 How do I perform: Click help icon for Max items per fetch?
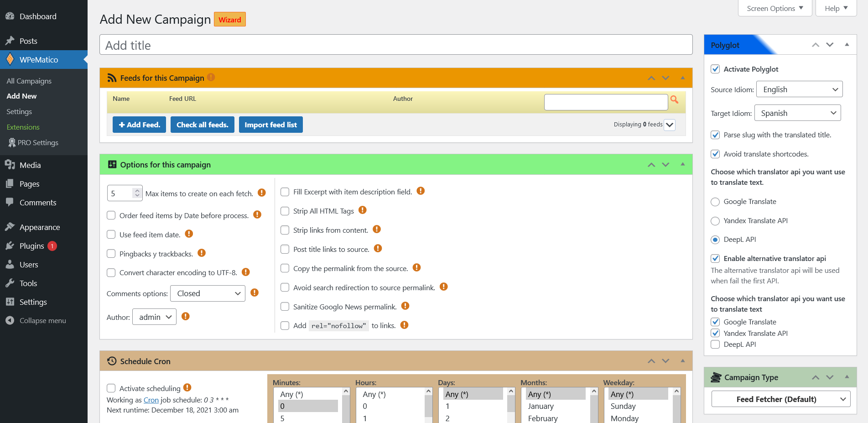pyautogui.click(x=262, y=193)
